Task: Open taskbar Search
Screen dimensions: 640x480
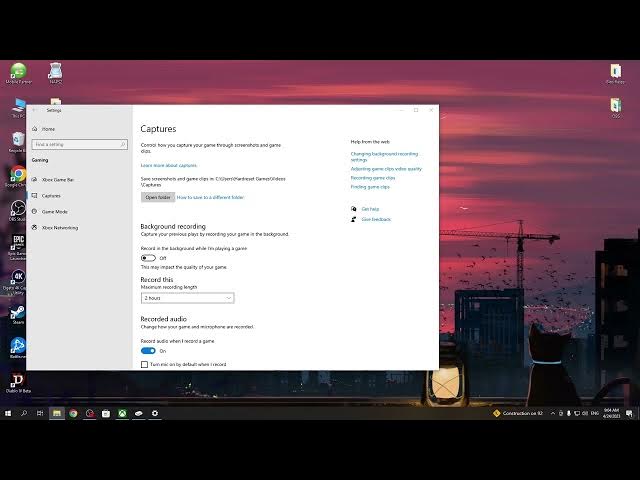Action: [24, 413]
